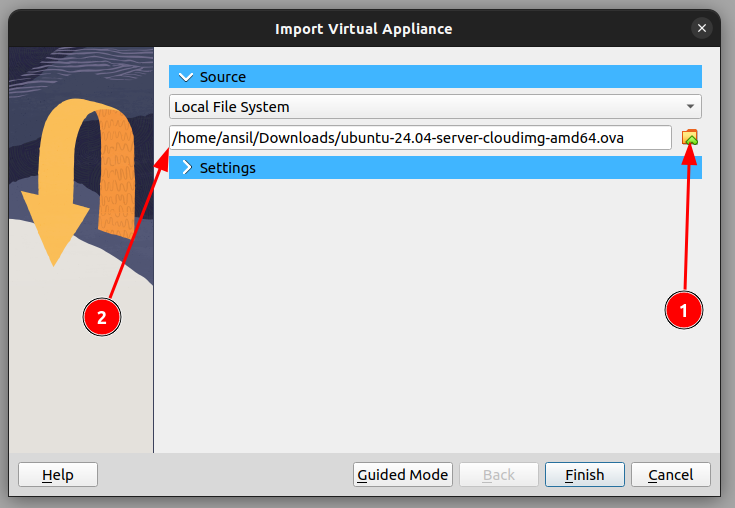Click the source combo box arrow
The image size is (735, 508).
[x=690, y=107]
